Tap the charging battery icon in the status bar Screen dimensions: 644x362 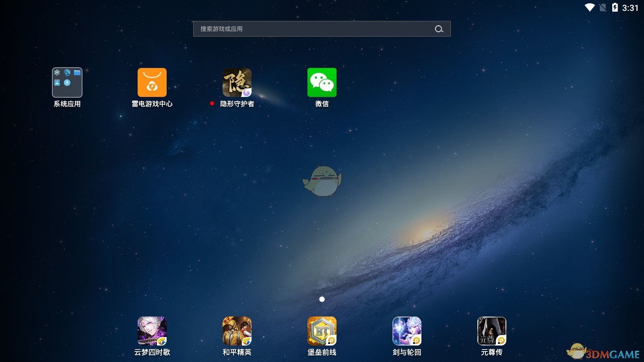615,7
